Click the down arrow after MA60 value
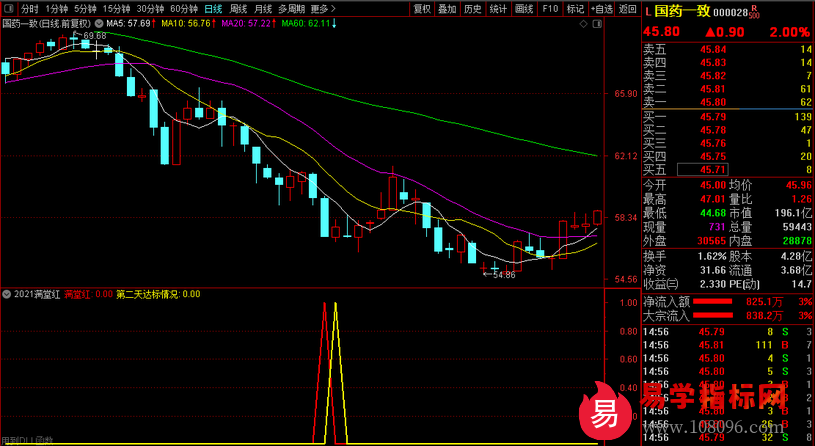The height and width of the screenshot is (446, 815). click(x=333, y=23)
